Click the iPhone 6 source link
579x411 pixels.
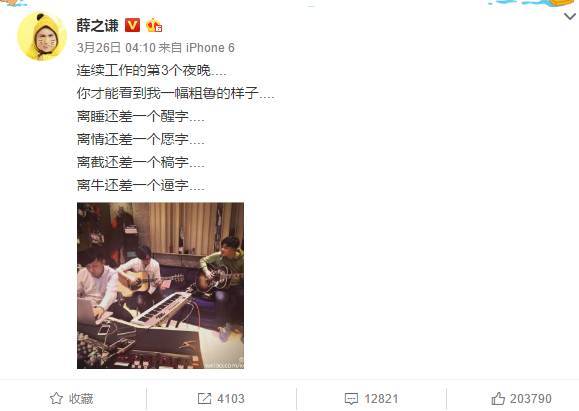point(210,48)
